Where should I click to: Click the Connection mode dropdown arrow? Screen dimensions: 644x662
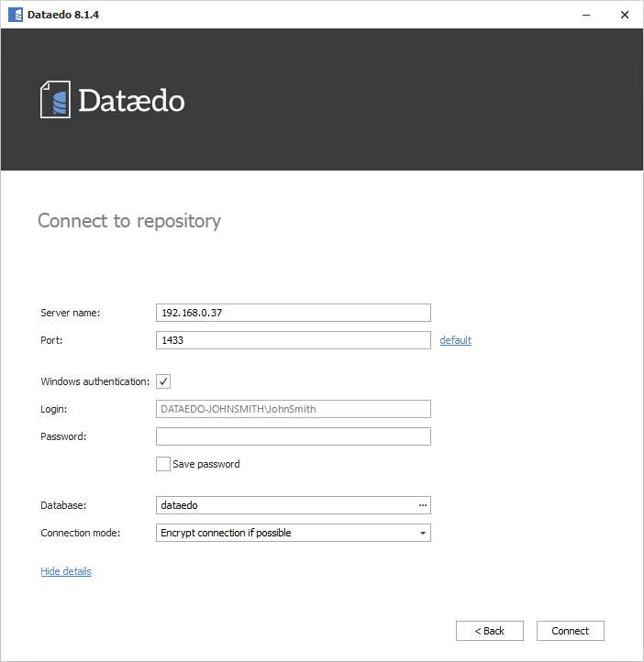pyautogui.click(x=422, y=533)
